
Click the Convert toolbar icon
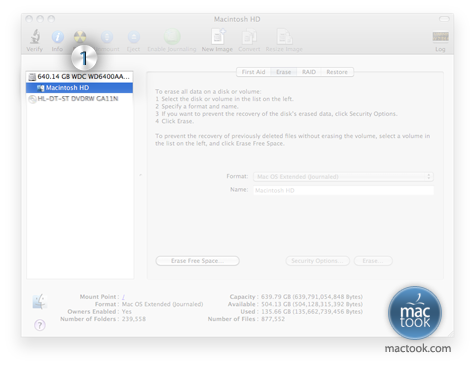click(x=249, y=36)
